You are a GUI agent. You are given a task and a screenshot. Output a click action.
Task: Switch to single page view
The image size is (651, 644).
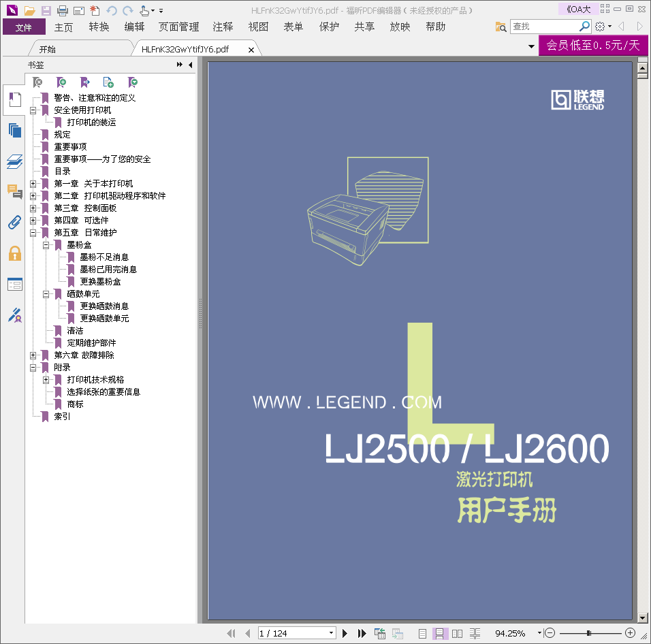pos(422,634)
